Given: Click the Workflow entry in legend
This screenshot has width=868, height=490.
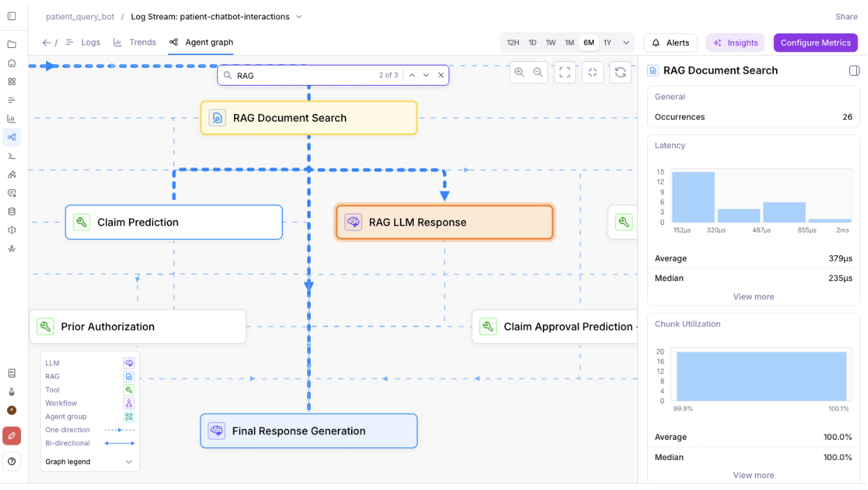Looking at the screenshot, I should click(90, 403).
